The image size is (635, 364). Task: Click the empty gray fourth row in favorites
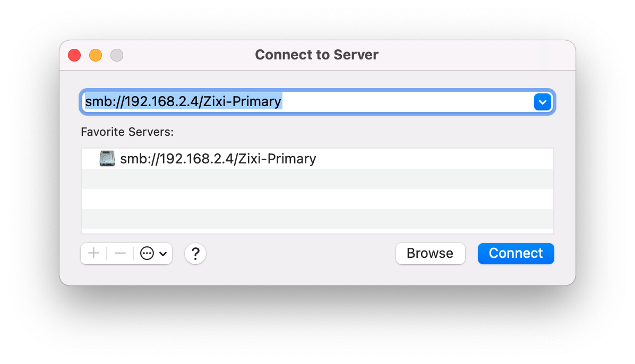pos(317,220)
